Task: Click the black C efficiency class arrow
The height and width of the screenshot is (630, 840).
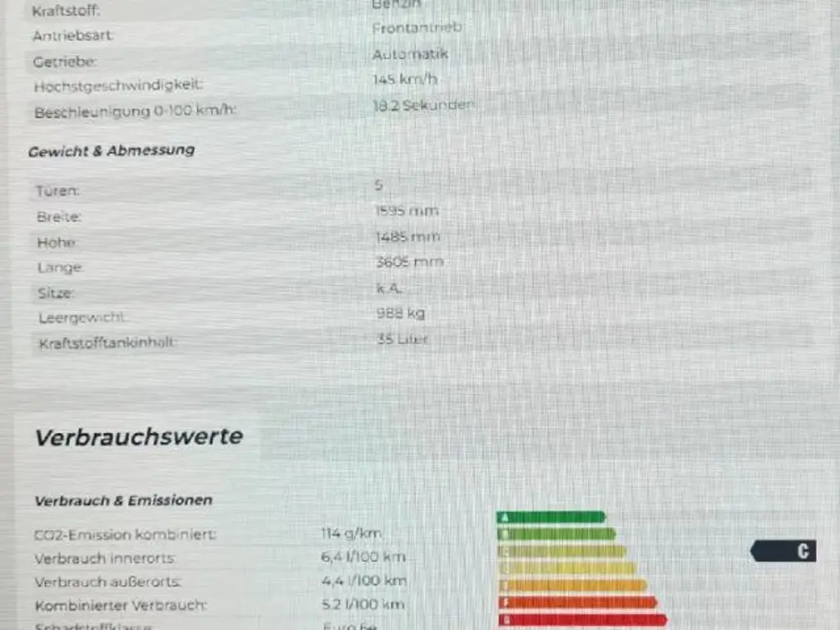Action: 784,551
